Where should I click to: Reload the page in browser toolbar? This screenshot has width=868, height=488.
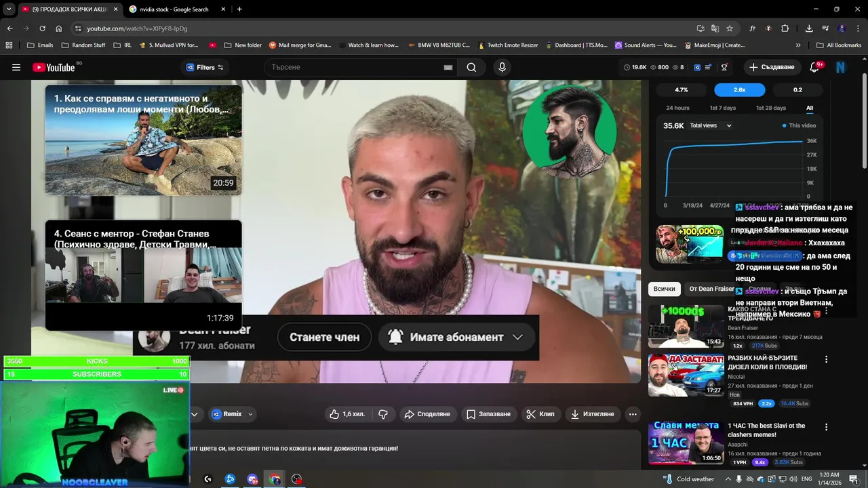42,28
